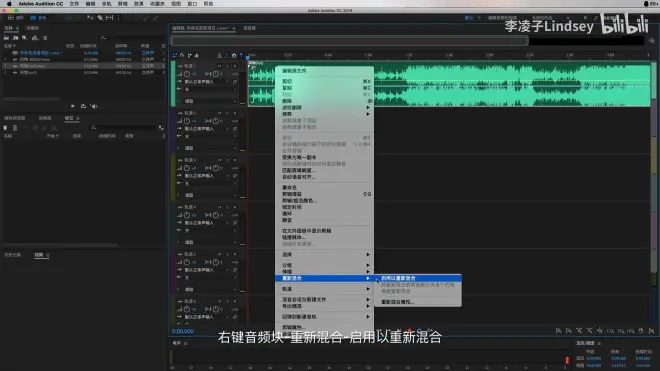Open Track 1 automation read mode dropdown
Viewport: 660px width, 371px height.
(210, 101)
